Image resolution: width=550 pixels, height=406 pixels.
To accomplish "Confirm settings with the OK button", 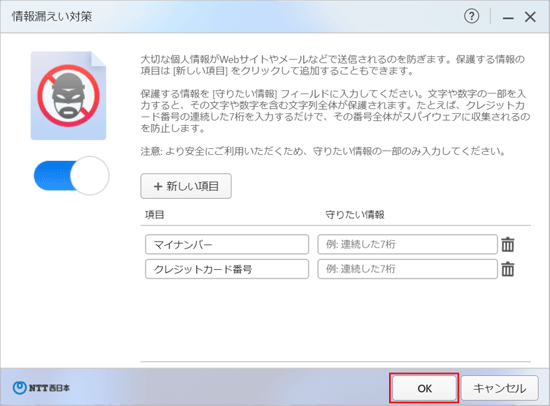I will click(424, 388).
